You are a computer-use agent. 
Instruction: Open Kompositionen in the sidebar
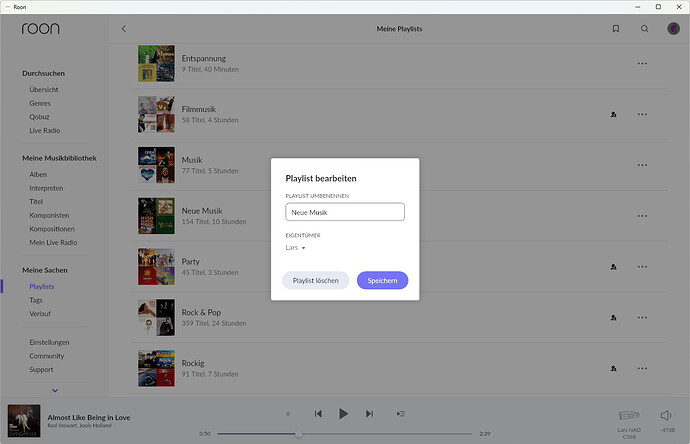(x=52, y=229)
